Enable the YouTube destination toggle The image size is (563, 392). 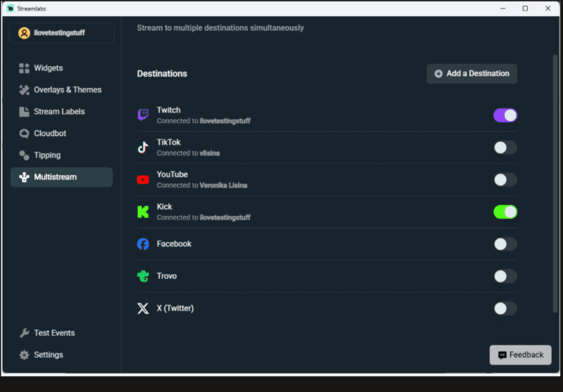coord(505,180)
